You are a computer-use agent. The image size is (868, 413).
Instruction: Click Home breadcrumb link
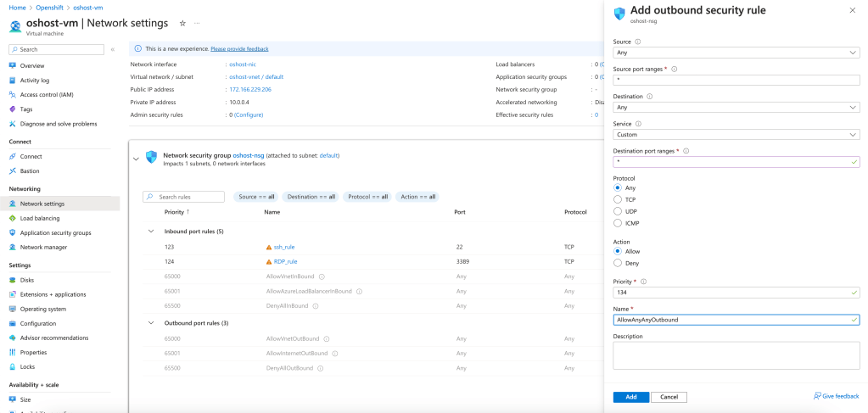[18, 8]
